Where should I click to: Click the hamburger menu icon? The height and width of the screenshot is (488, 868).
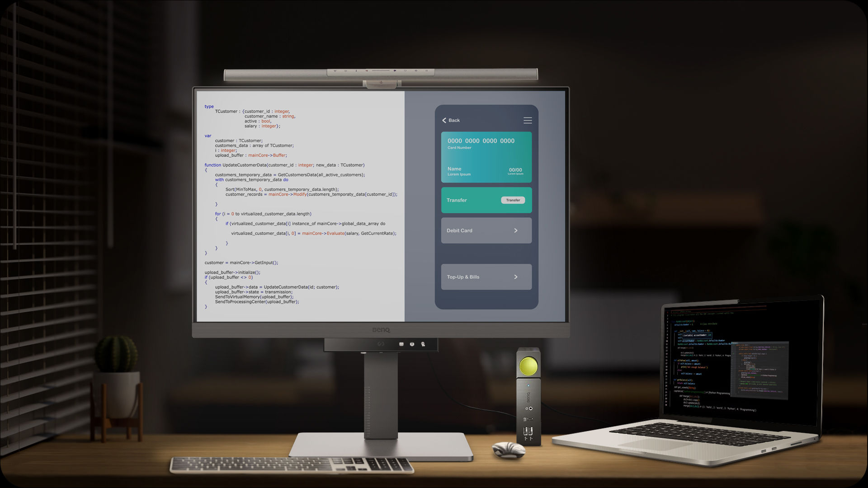[x=527, y=120]
